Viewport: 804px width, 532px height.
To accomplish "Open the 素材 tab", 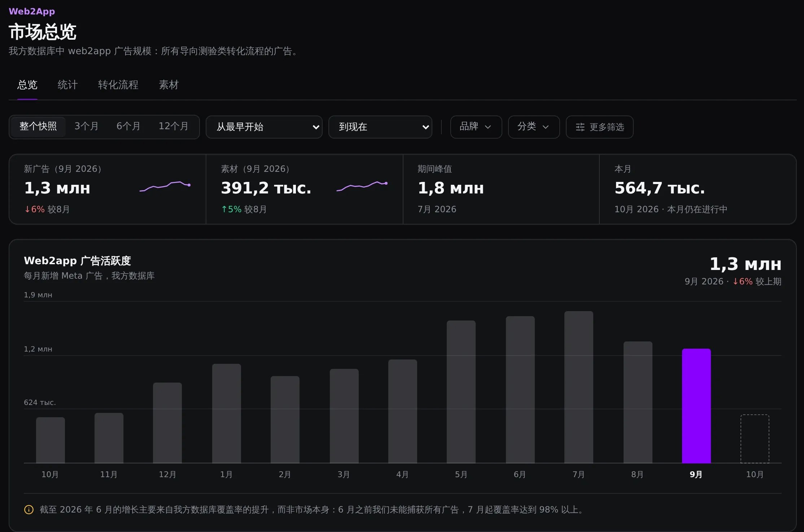I will (169, 85).
